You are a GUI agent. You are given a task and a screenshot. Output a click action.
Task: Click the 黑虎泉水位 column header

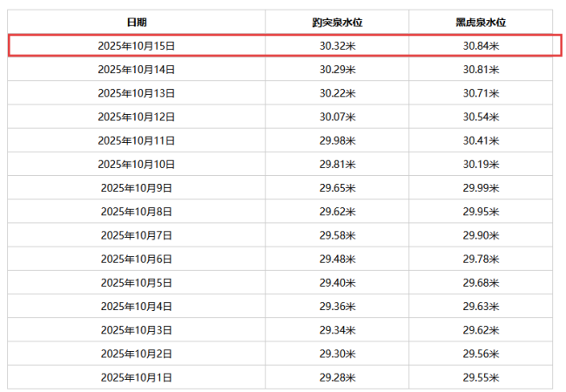click(480, 22)
